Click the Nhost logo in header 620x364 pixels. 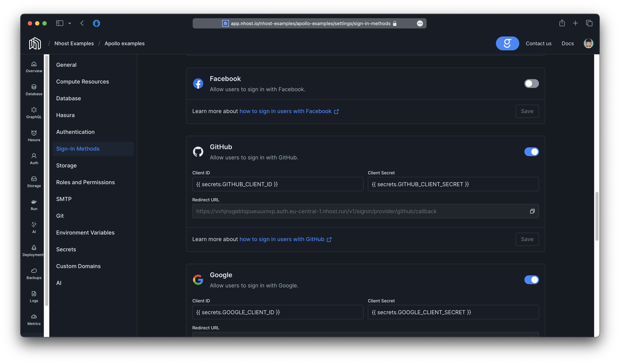click(x=35, y=43)
